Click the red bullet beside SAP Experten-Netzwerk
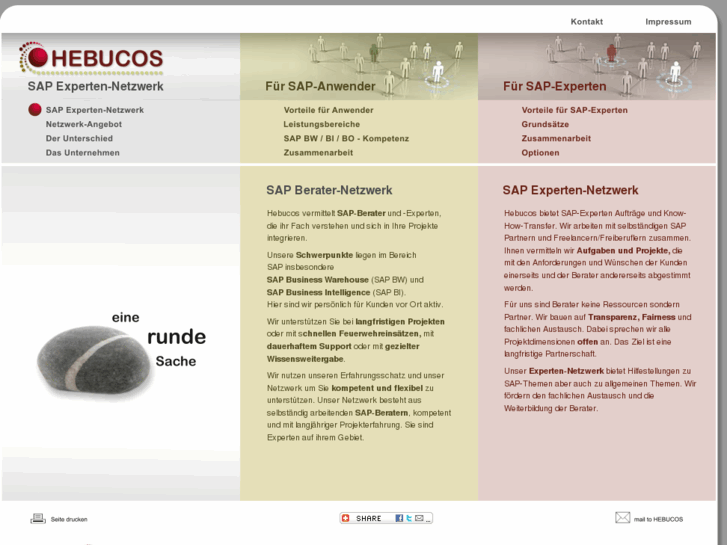The width and height of the screenshot is (727, 545). 35,110
